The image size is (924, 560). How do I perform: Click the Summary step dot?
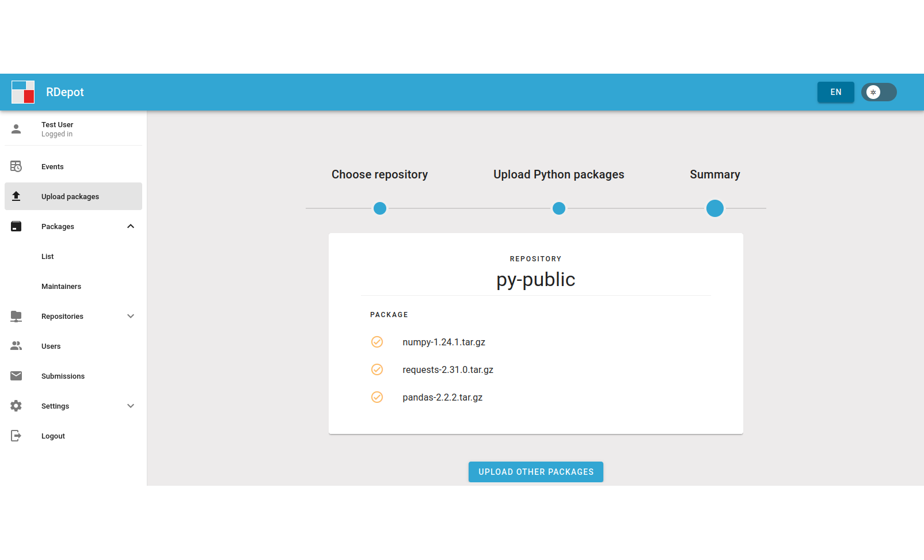(x=715, y=208)
